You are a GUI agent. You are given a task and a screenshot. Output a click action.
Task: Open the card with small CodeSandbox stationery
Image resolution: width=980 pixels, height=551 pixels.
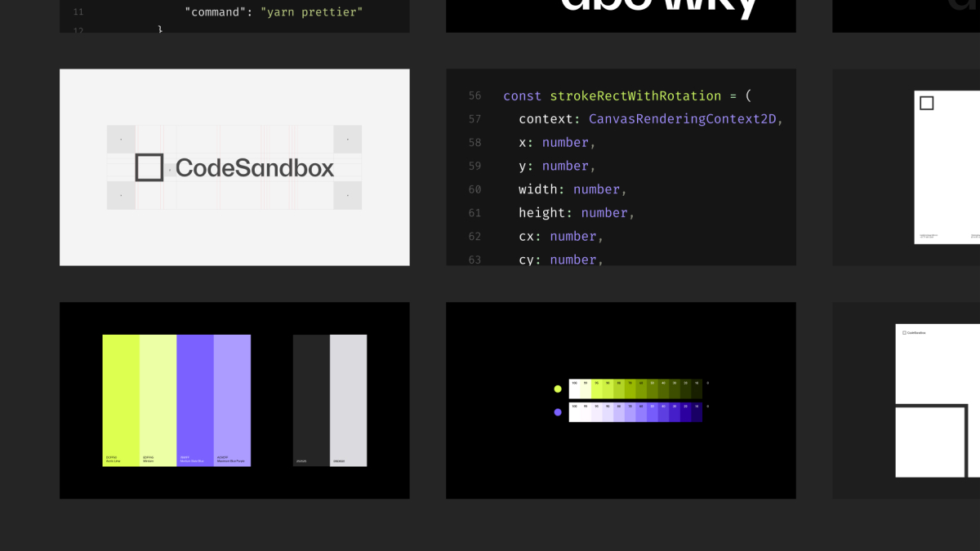(x=906, y=401)
